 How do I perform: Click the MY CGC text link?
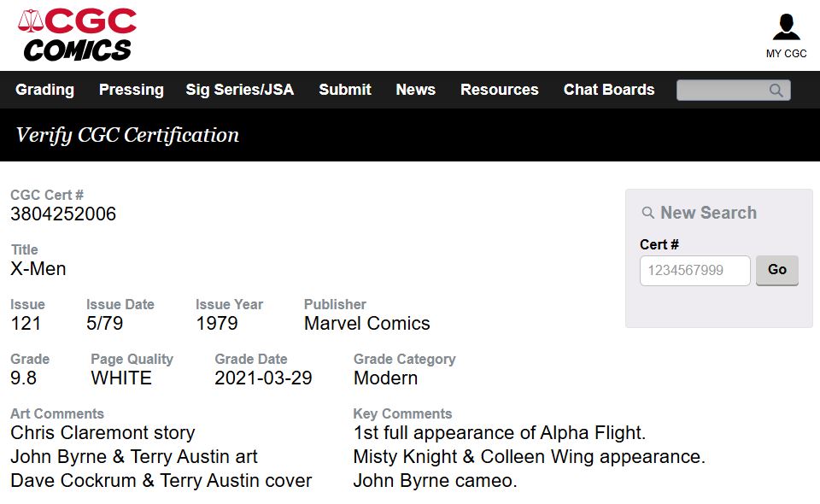(786, 53)
